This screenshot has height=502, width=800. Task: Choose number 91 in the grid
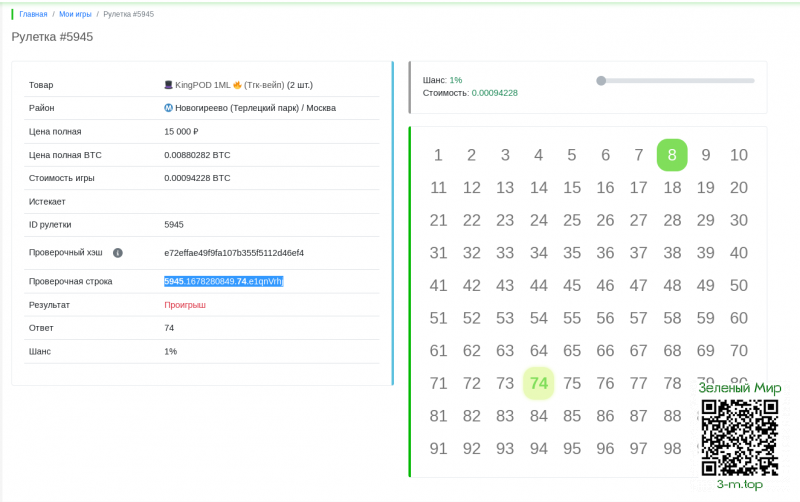coord(438,449)
